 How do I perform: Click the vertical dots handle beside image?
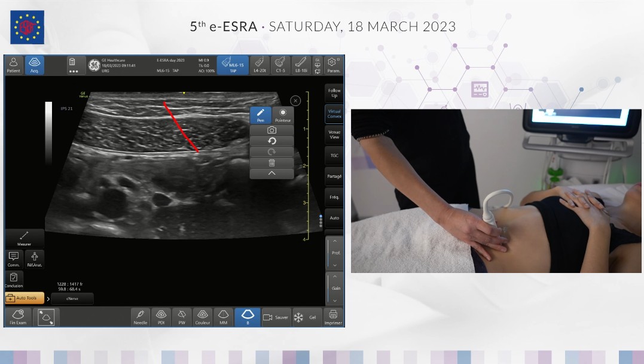321,220
